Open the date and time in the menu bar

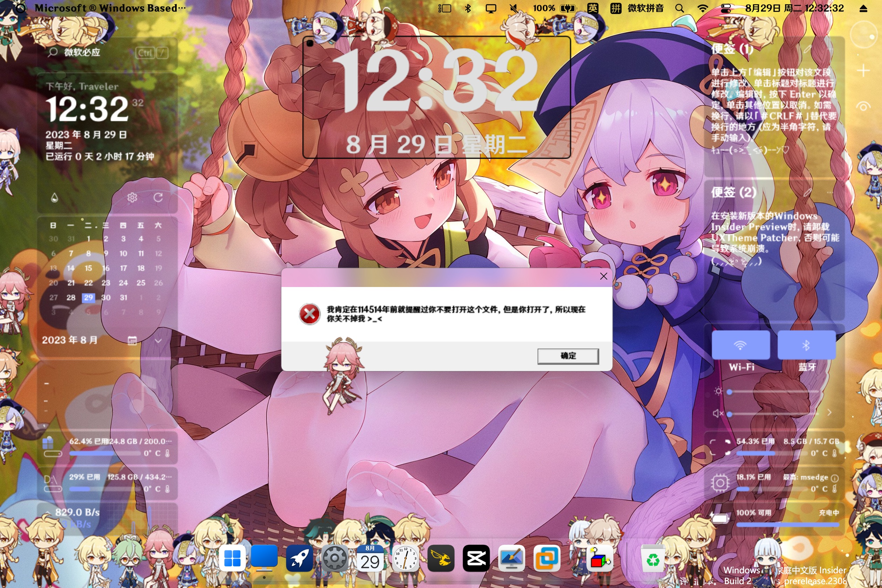pyautogui.click(x=794, y=8)
